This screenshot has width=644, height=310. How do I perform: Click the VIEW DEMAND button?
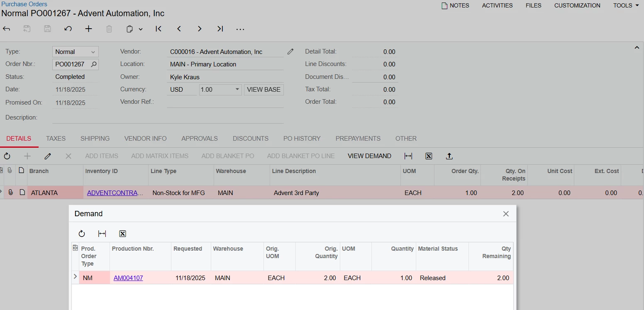369,156
